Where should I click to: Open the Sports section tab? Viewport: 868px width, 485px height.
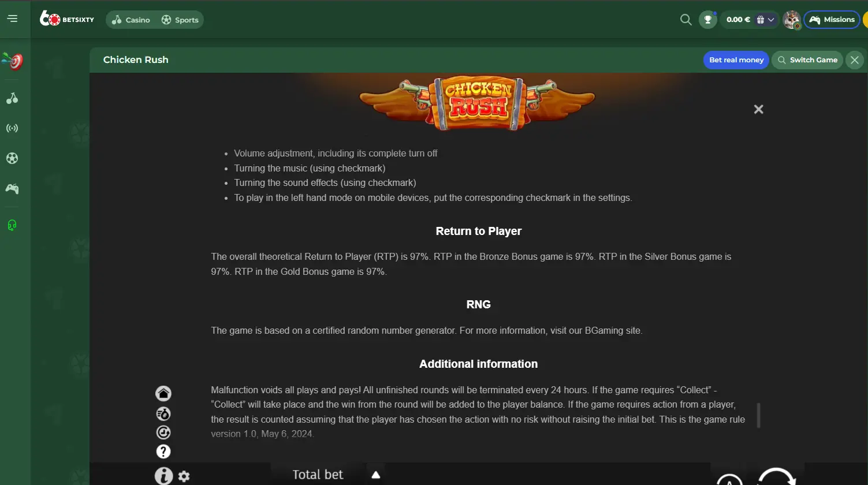coord(180,20)
